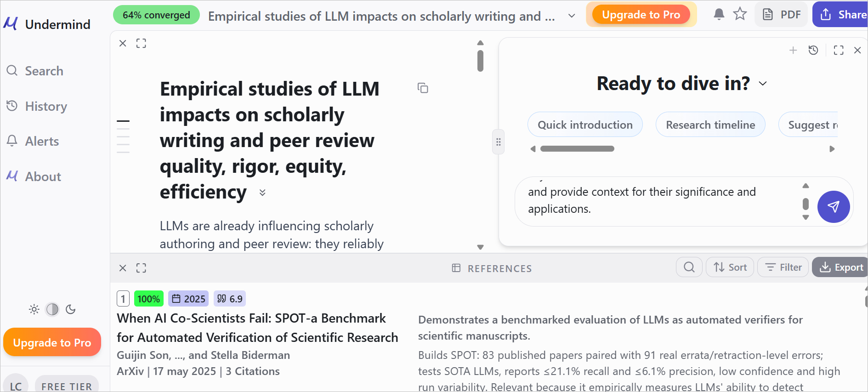The image size is (868, 392).
Task: Switch to dark theme moon icon
Action: coord(71,309)
